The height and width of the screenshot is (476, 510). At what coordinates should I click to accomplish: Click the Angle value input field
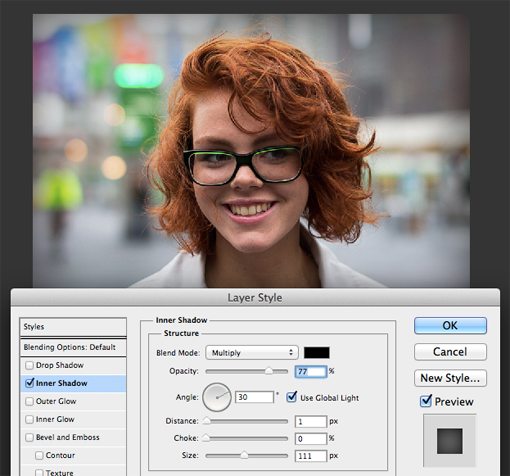click(x=254, y=397)
